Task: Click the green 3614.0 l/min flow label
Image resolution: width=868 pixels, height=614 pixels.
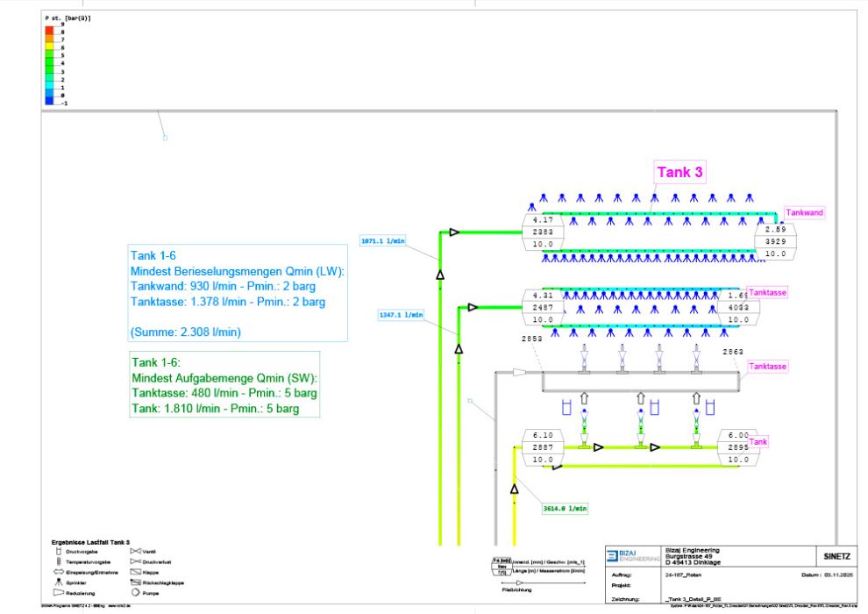Action: coord(565,507)
